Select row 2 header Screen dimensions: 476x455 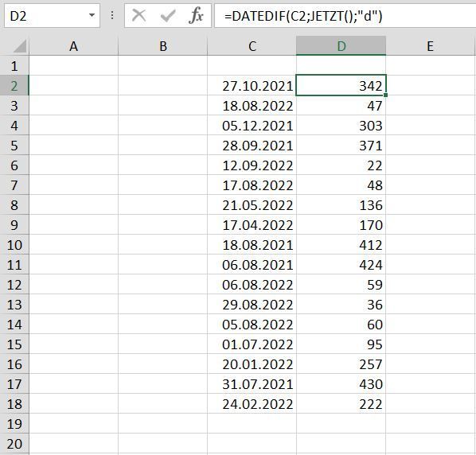(14, 86)
